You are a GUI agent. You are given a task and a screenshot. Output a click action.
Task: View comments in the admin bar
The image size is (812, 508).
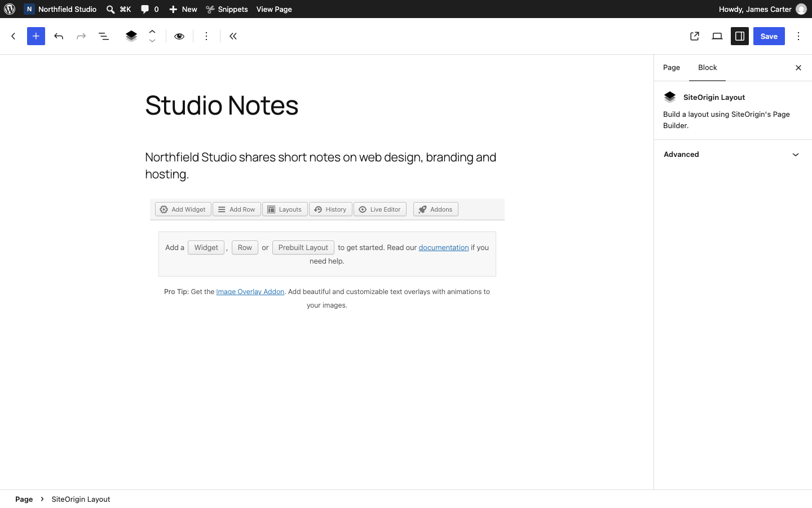click(149, 9)
